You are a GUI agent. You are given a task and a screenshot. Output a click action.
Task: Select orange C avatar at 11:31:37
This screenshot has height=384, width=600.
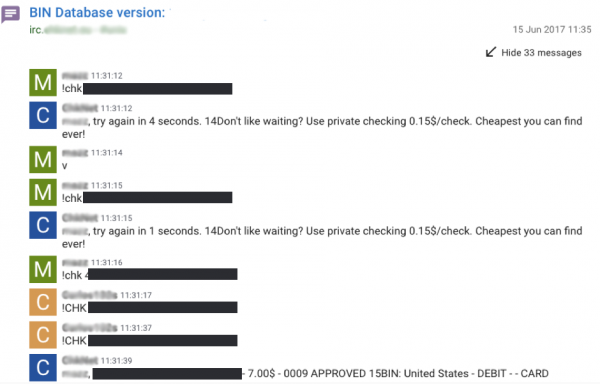(x=43, y=335)
